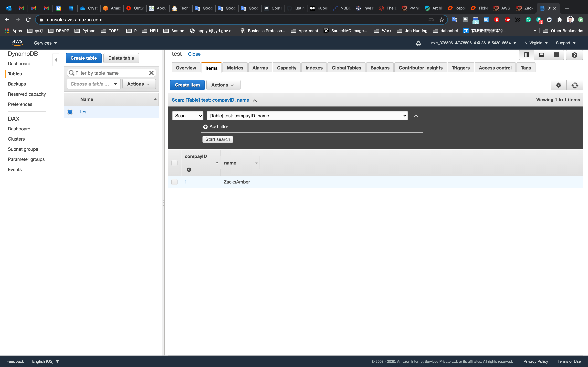Switch to the split vertical panel layout icon
This screenshot has width=588, height=367.
point(526,55)
